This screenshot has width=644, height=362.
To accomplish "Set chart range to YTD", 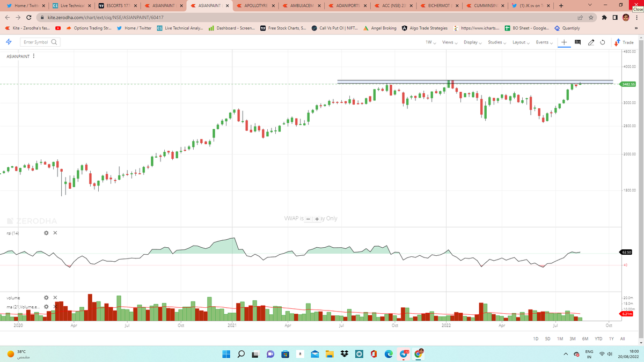I will point(598,338).
